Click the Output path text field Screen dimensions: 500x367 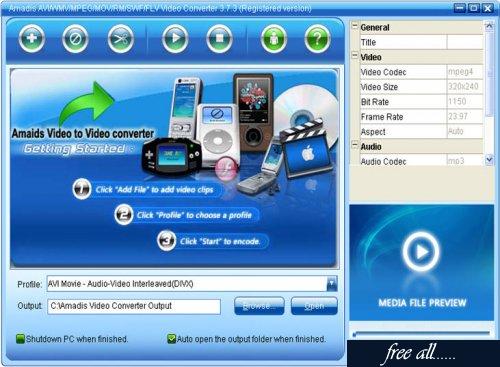tap(134, 306)
